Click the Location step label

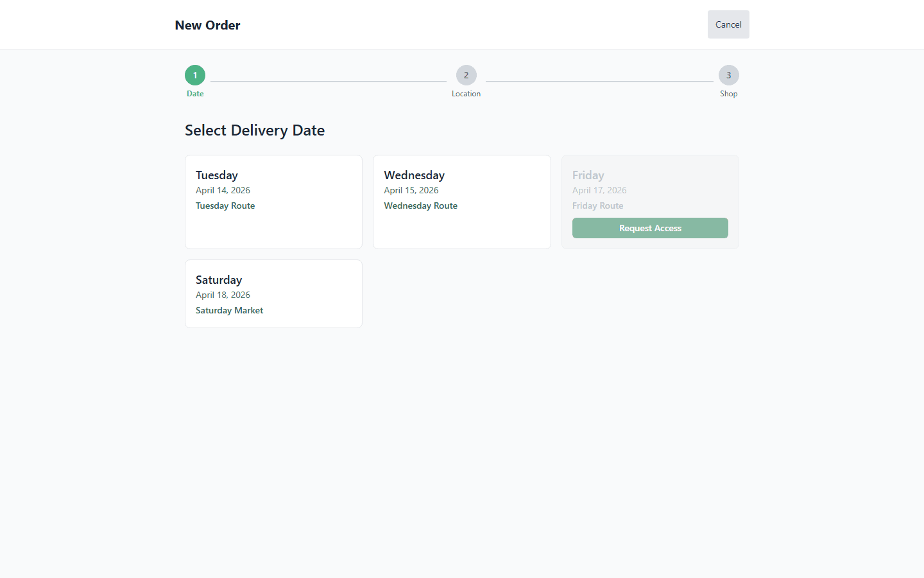click(466, 93)
